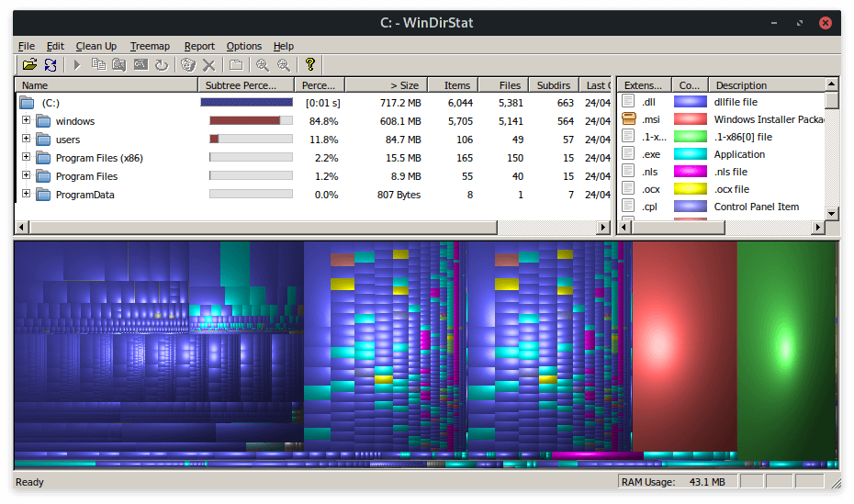Open the File menu

pyautogui.click(x=26, y=46)
